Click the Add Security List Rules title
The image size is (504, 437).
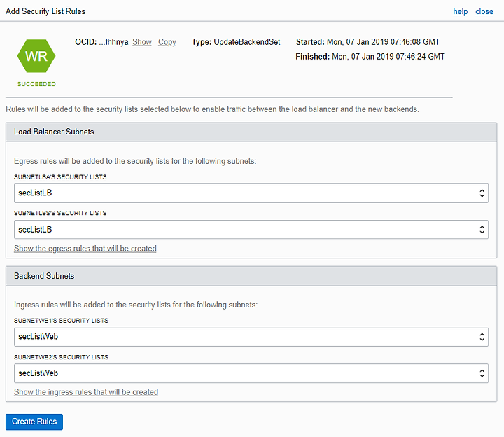(x=45, y=11)
